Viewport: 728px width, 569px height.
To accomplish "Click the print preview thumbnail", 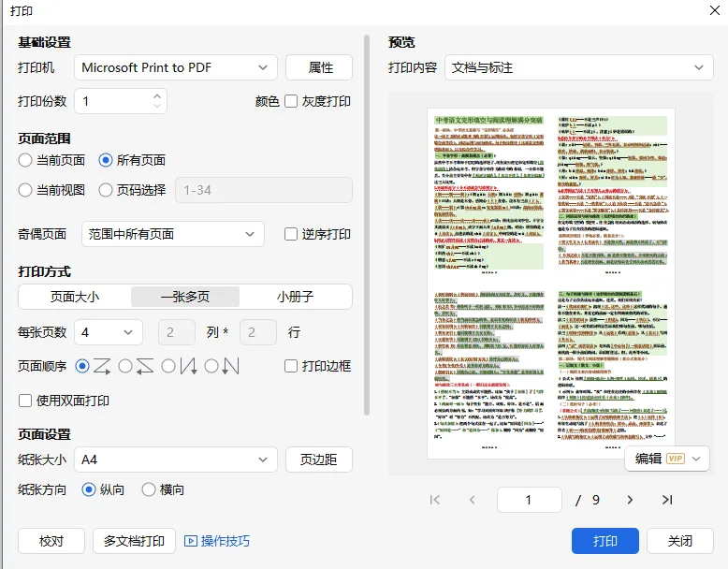I will click(x=551, y=284).
